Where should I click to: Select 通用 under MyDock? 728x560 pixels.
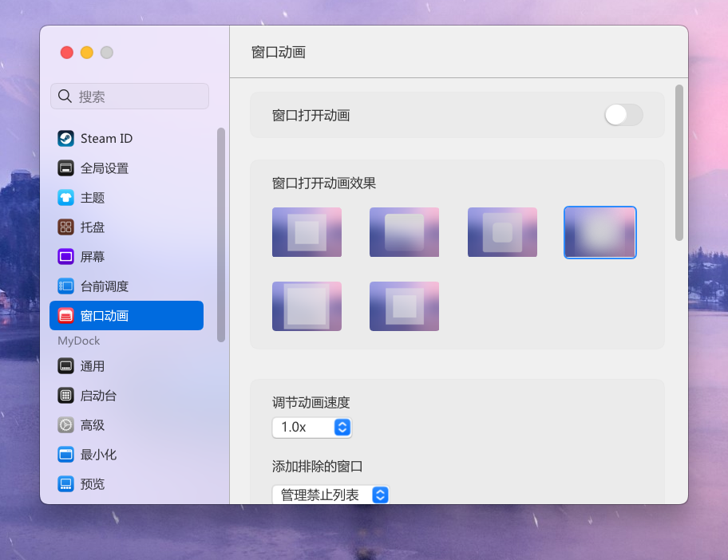(126, 366)
